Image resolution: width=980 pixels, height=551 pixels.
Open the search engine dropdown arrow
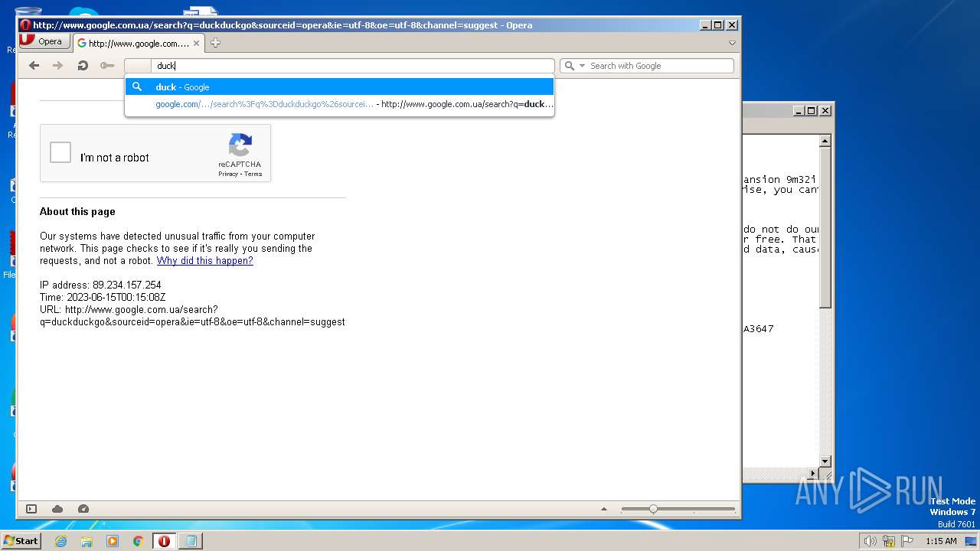(x=582, y=66)
